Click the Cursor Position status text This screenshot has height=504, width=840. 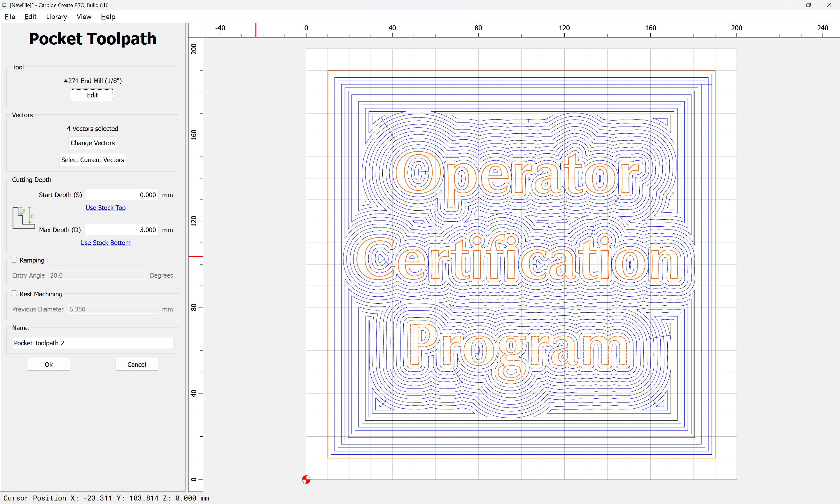pyautogui.click(x=106, y=498)
